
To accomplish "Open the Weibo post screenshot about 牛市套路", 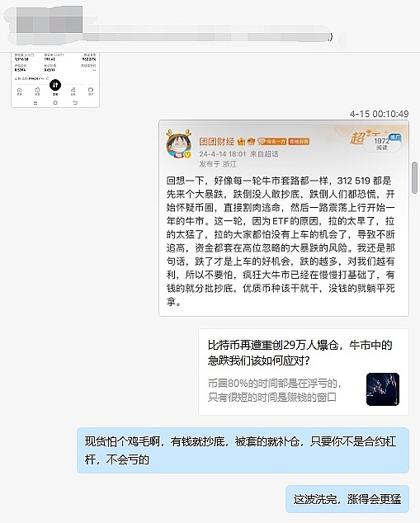I will (x=284, y=218).
